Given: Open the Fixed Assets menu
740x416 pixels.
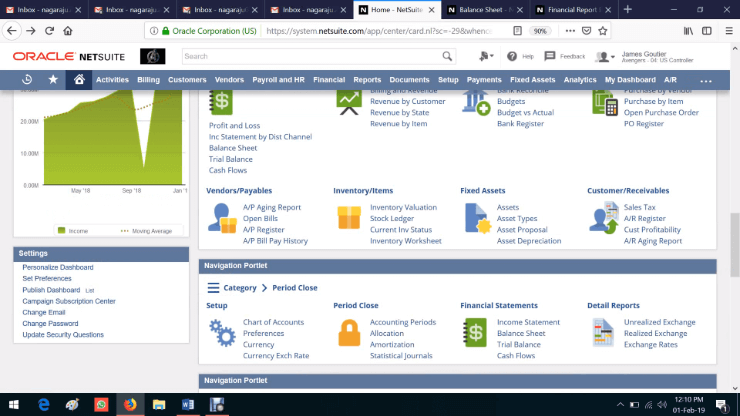Looking at the screenshot, I should point(532,80).
